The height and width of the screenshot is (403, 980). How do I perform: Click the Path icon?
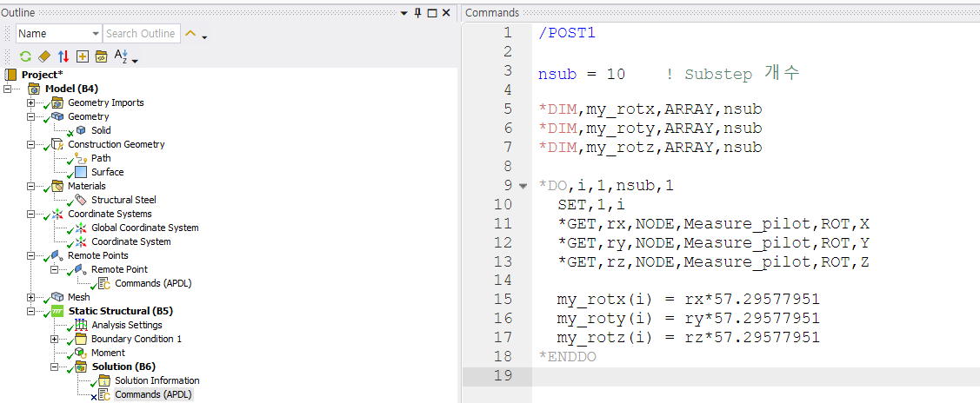[81, 158]
